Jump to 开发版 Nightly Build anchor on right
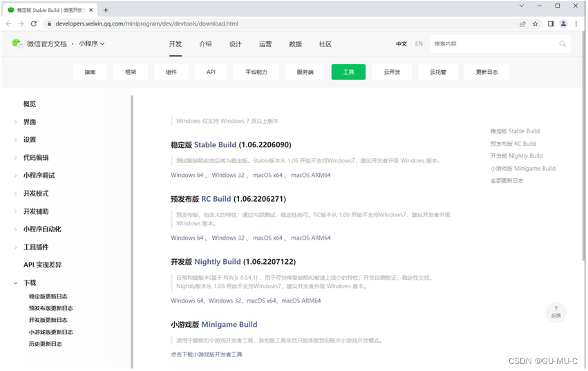Image resolution: width=588 pixels, height=371 pixels. click(516, 156)
